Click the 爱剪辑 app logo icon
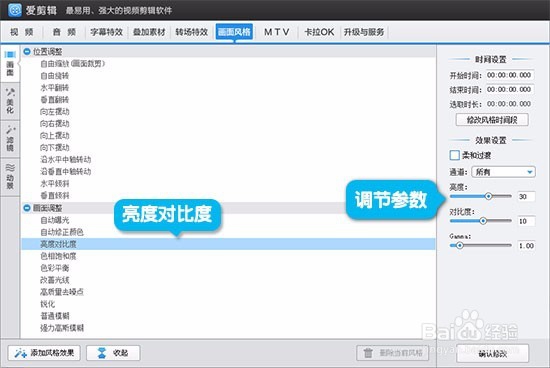 click(15, 10)
